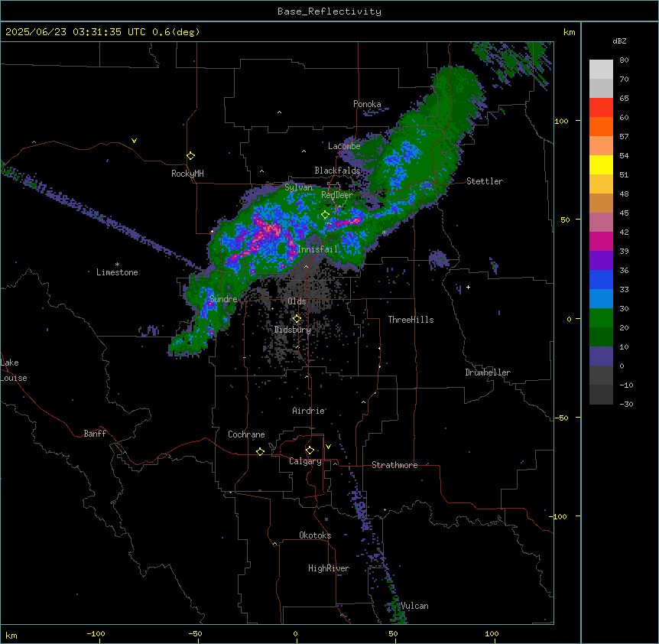659x644 pixels.
Task: Click the Sundre town label
Action: click(x=223, y=299)
